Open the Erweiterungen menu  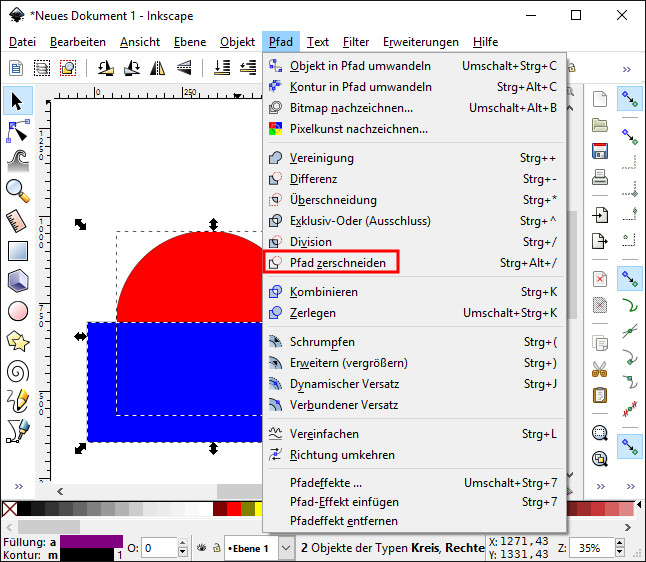point(421,42)
